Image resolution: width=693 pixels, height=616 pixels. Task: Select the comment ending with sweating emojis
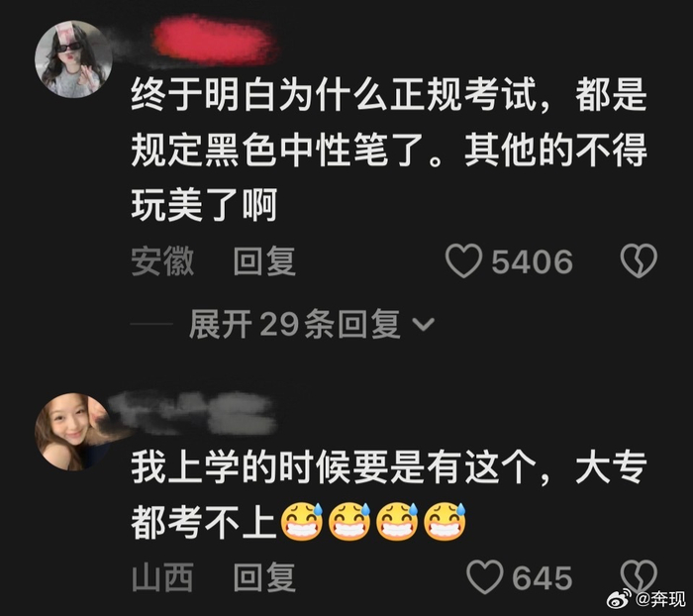(389, 494)
